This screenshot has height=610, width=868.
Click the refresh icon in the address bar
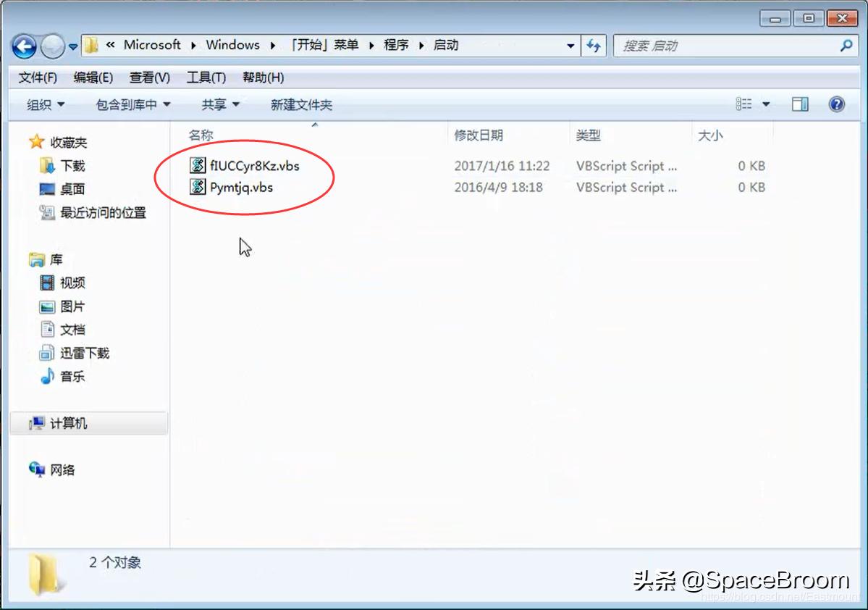point(594,45)
